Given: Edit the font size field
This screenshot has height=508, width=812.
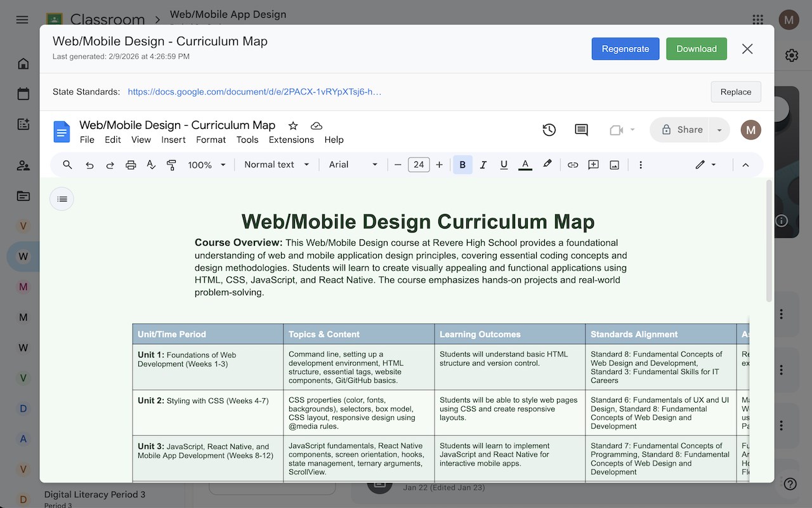Looking at the screenshot, I should click(x=419, y=164).
